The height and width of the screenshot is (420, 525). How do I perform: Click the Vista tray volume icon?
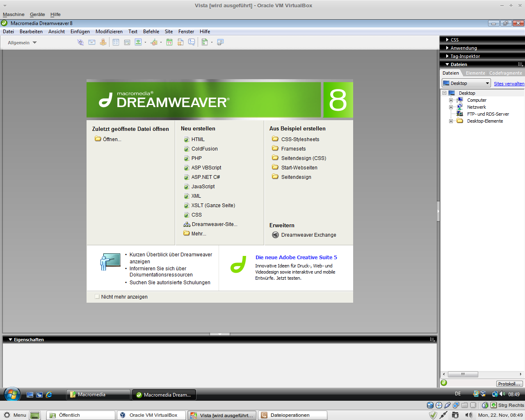coord(502,394)
